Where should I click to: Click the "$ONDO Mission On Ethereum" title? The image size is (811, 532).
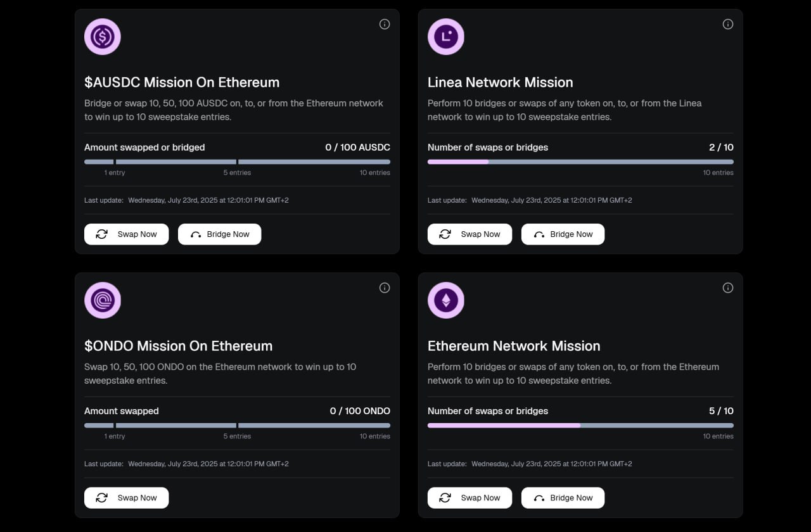[178, 346]
